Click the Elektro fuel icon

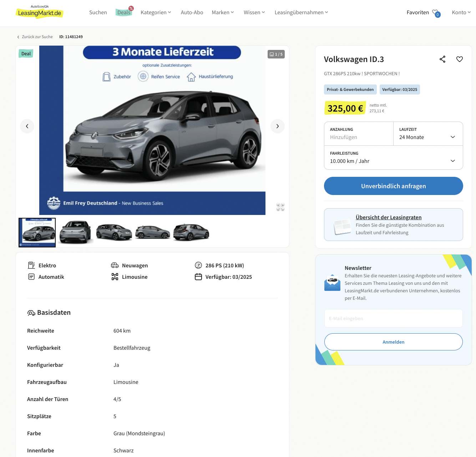[31, 265]
